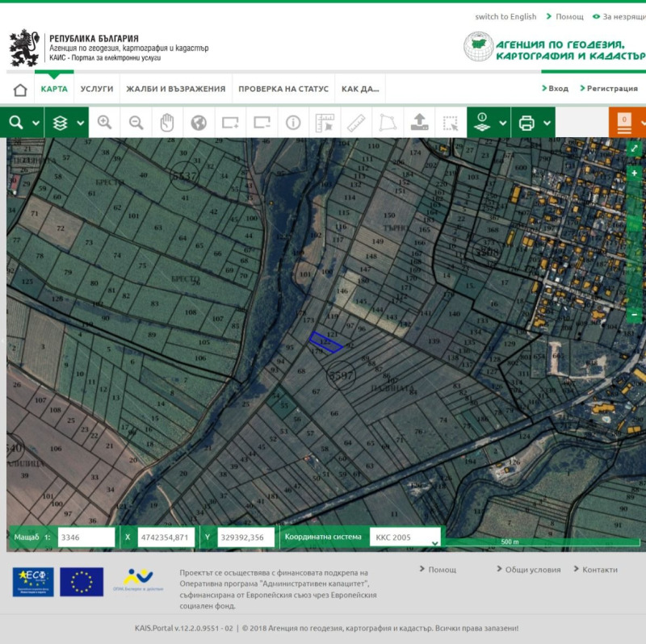Click the zoom in magnifier tool
The image size is (646, 644).
click(x=104, y=123)
